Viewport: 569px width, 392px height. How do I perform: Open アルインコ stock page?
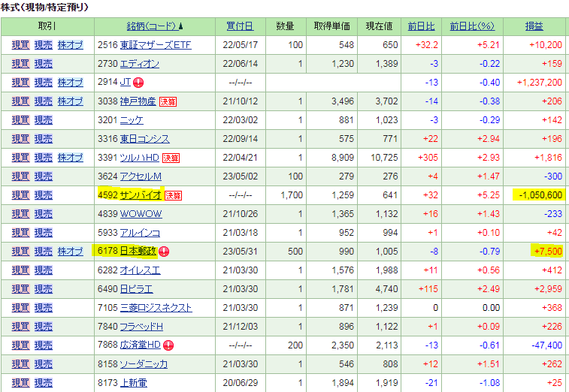coord(140,233)
